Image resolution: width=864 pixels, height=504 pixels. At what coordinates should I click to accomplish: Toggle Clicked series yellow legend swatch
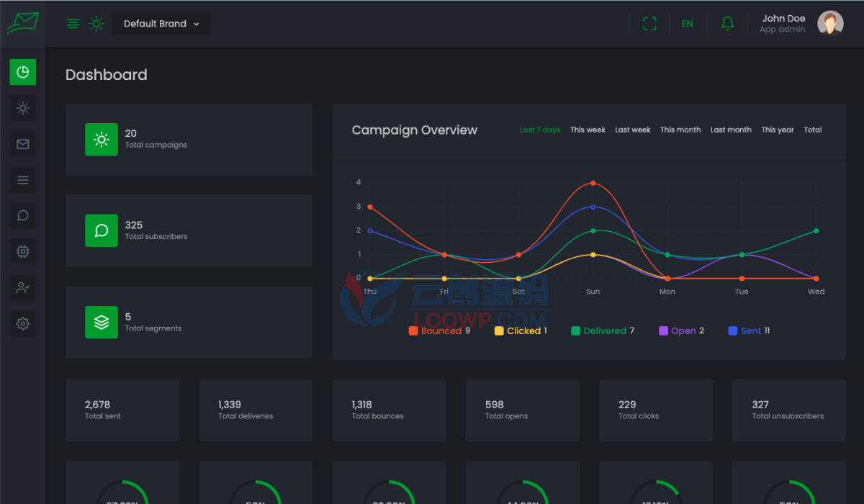coord(499,331)
